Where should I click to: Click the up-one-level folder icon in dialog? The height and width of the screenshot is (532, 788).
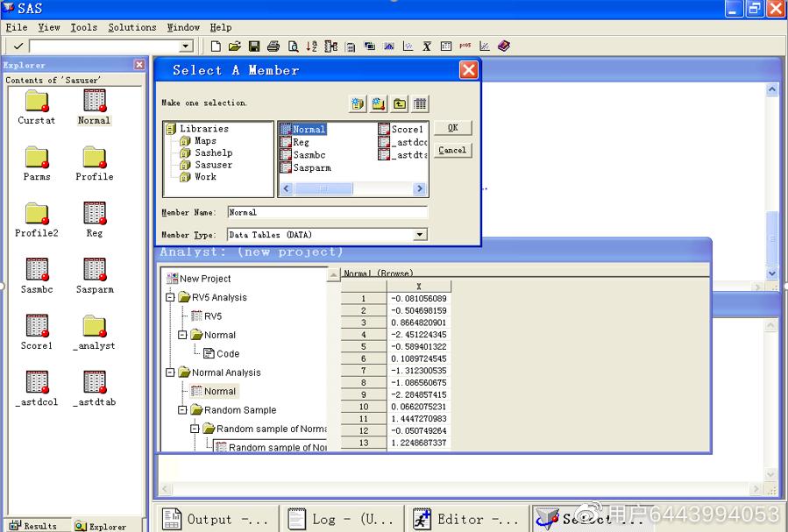[x=400, y=104]
